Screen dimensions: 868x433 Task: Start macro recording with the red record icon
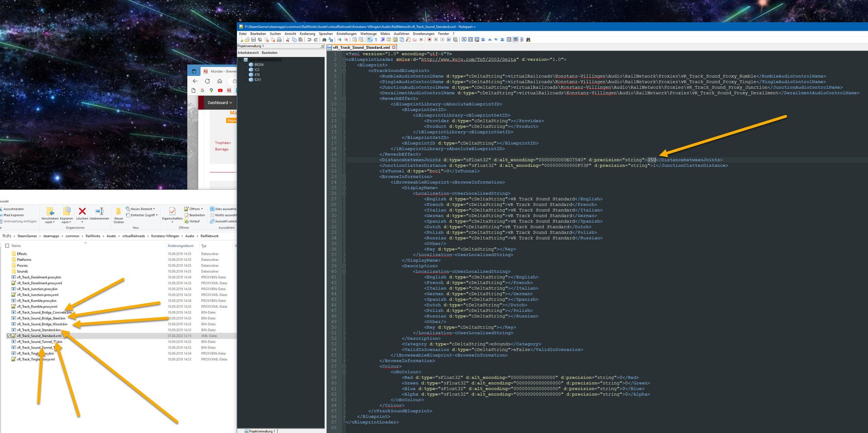pos(429,40)
